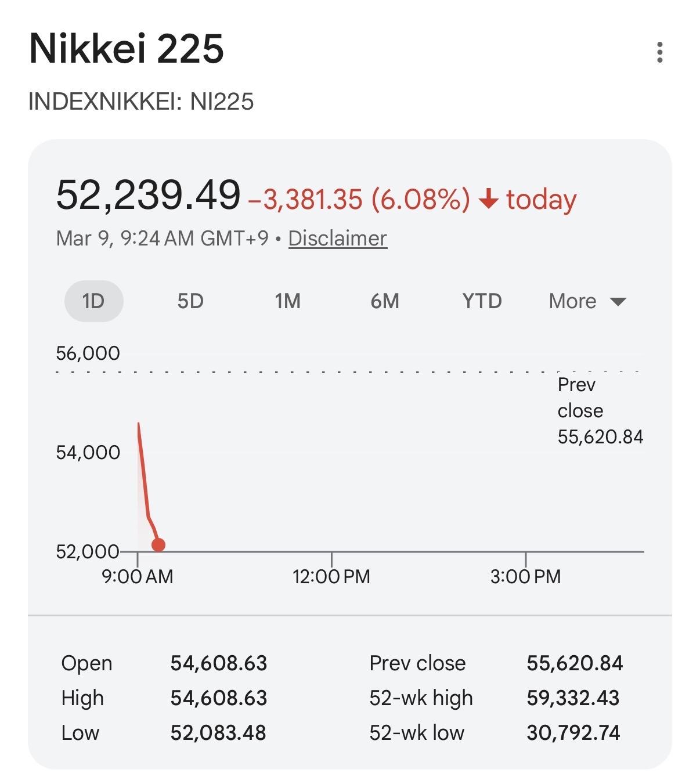Click the Low value 52,083.48
Image resolution: width=700 pixels, height=773 pixels.
[218, 732]
